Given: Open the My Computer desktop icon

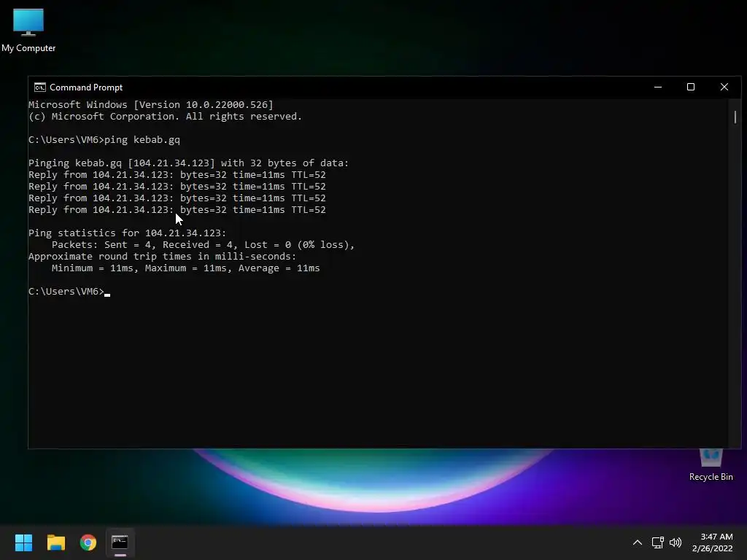Looking at the screenshot, I should click(28, 30).
